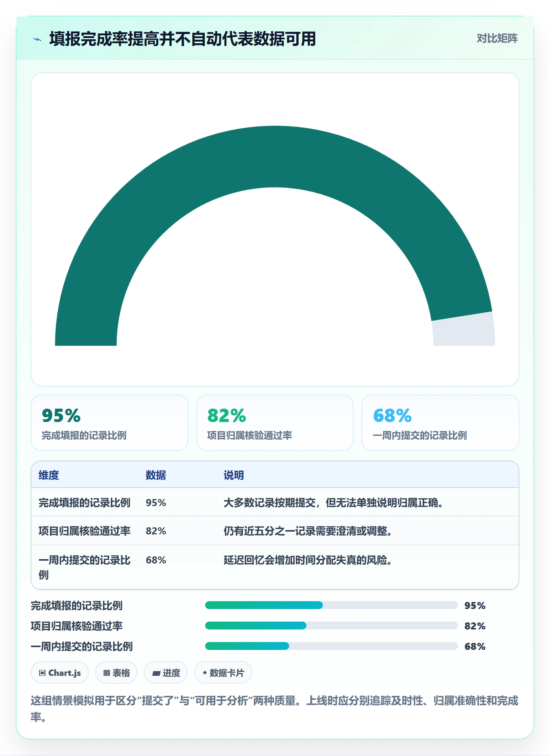The image size is (550, 756).
Task: Click the diamond icon in 数据卡片 chip
Action: (205, 673)
